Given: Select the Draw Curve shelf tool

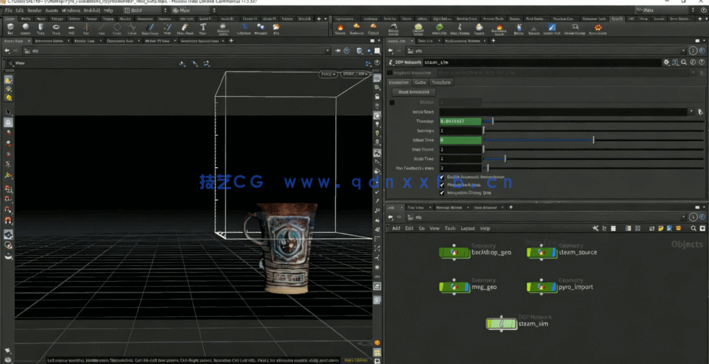Looking at the screenshot, I should coord(150,28).
